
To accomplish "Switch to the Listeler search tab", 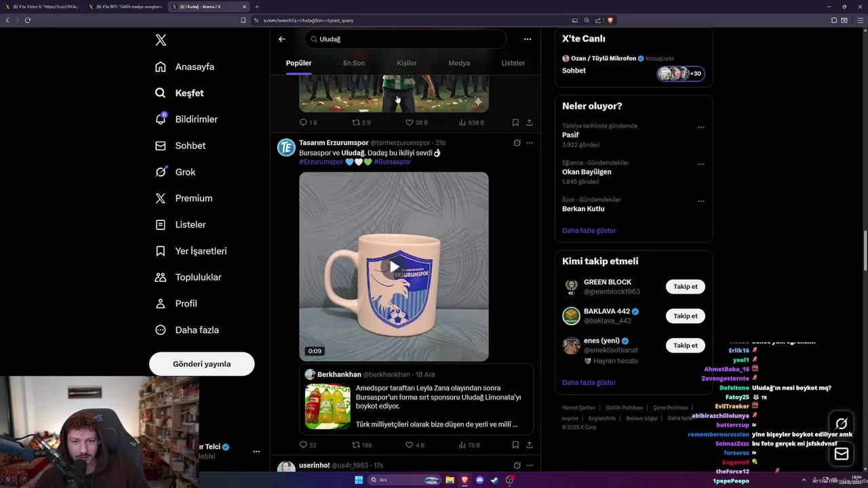I will click(x=513, y=63).
